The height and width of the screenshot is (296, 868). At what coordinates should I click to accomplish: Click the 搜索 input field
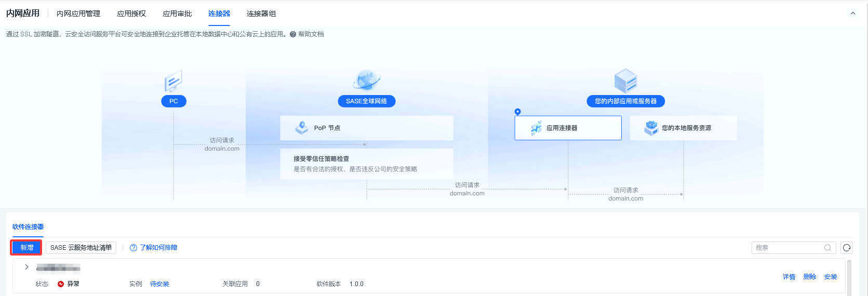[788, 248]
